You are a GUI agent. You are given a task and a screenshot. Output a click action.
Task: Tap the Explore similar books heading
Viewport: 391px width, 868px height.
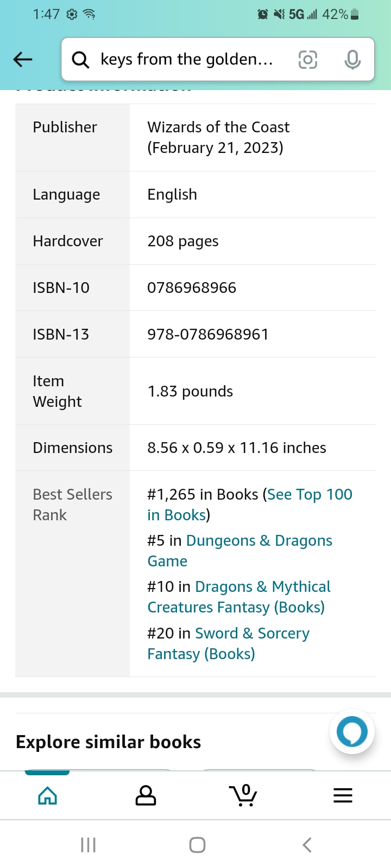[109, 742]
